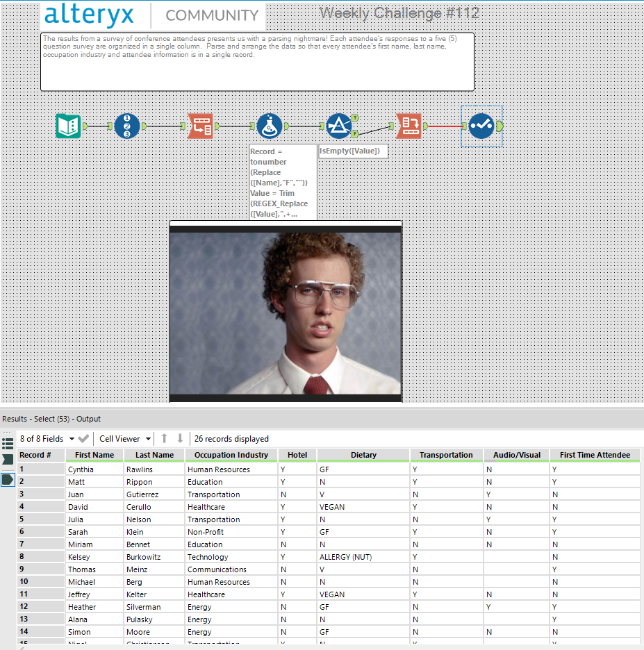Screen dimensions: 644x650
Task: Click the Record # column header
Action: click(40, 455)
